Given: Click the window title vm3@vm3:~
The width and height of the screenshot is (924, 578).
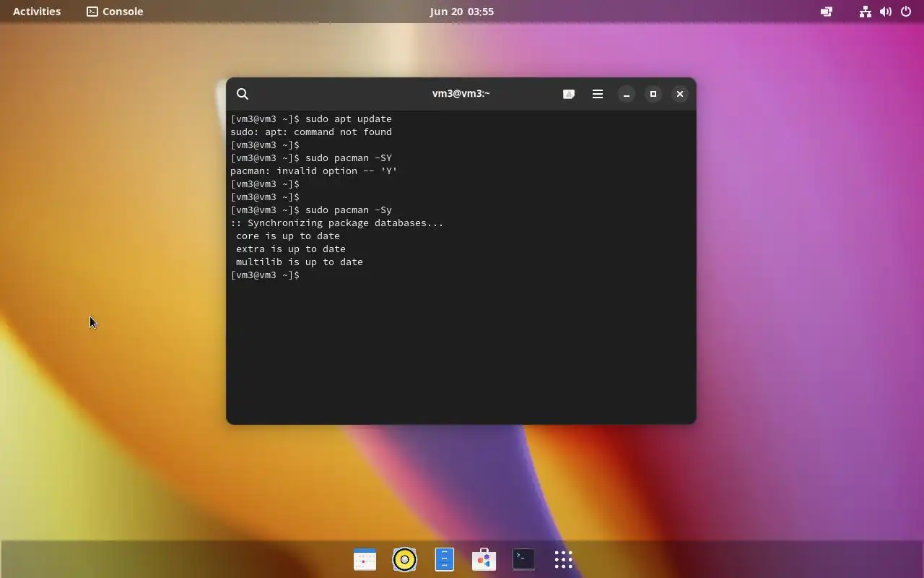Looking at the screenshot, I should coord(461,94).
